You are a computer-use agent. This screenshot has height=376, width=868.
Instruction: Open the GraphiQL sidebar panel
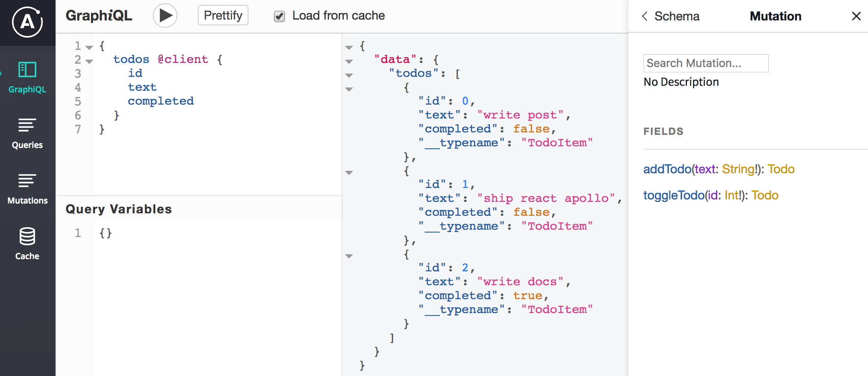point(27,77)
